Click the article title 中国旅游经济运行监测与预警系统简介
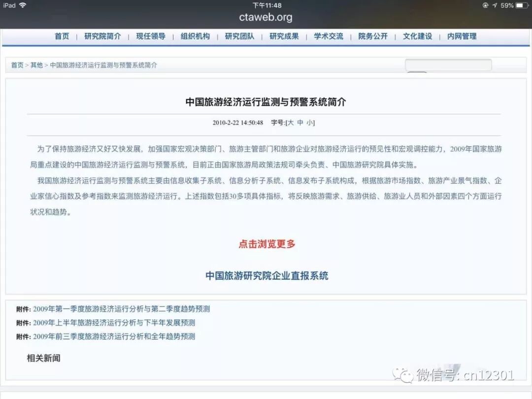Screen dimensions: 532x399 coord(266,102)
